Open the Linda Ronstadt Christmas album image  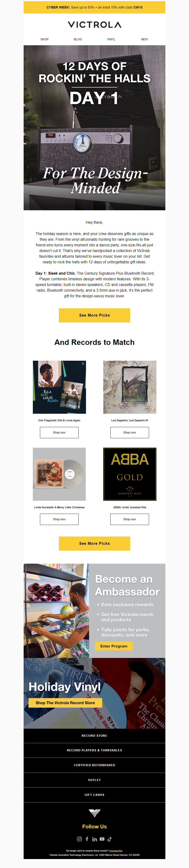(x=59, y=474)
